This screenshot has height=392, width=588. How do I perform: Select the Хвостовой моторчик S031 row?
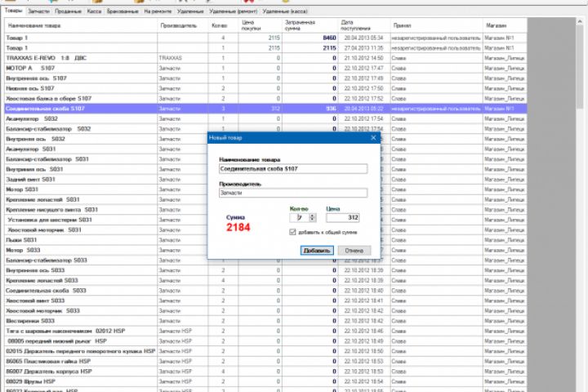(x=106, y=230)
